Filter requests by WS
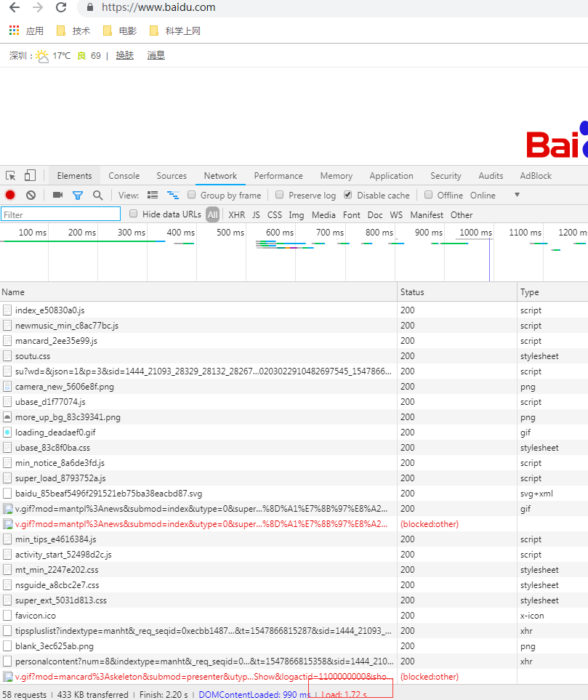 tap(396, 214)
